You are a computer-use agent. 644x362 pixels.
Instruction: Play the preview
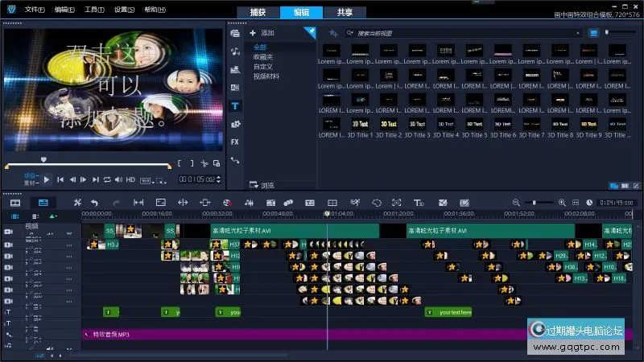point(47,179)
